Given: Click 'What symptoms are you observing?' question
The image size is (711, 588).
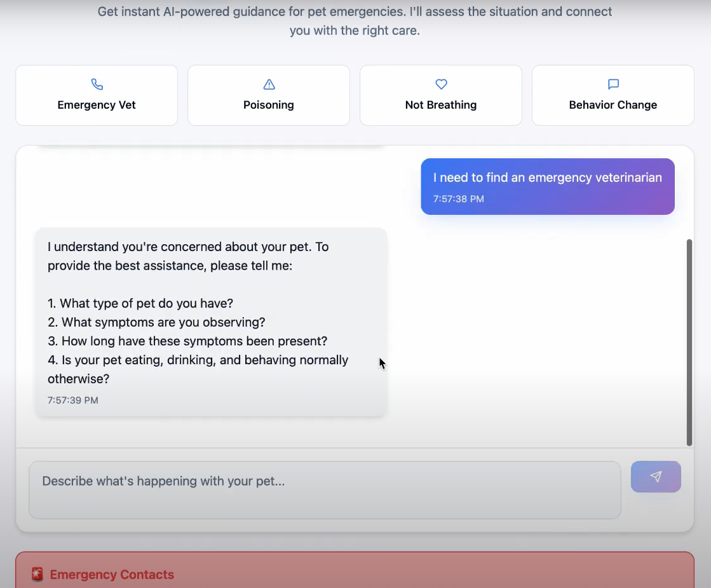Looking at the screenshot, I should point(156,322).
